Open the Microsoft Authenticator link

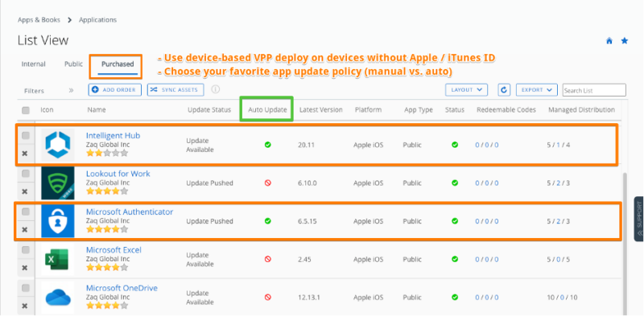click(130, 211)
